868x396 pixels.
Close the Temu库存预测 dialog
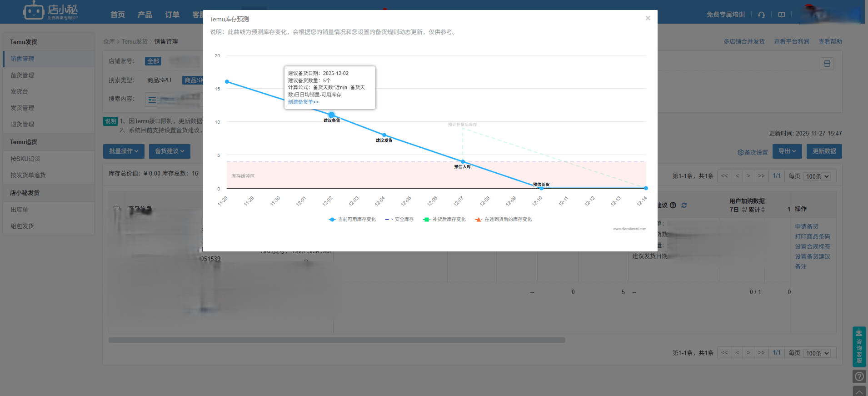[x=648, y=18]
